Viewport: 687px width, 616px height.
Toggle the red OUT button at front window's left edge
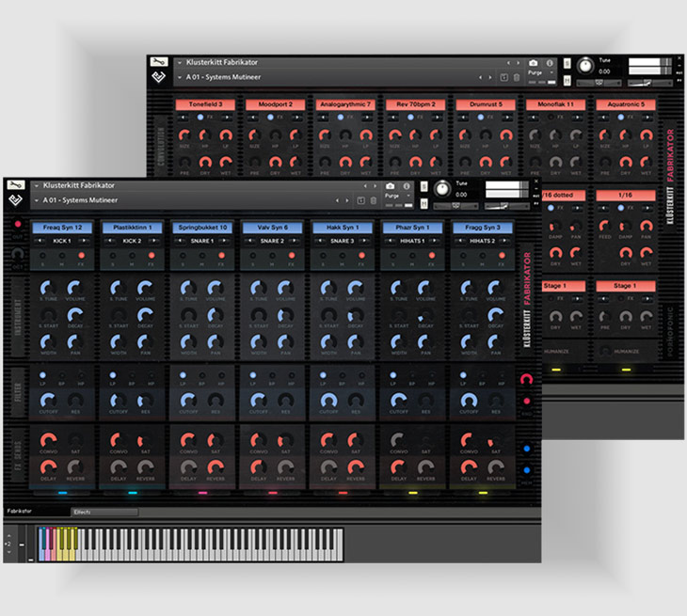[x=18, y=224]
